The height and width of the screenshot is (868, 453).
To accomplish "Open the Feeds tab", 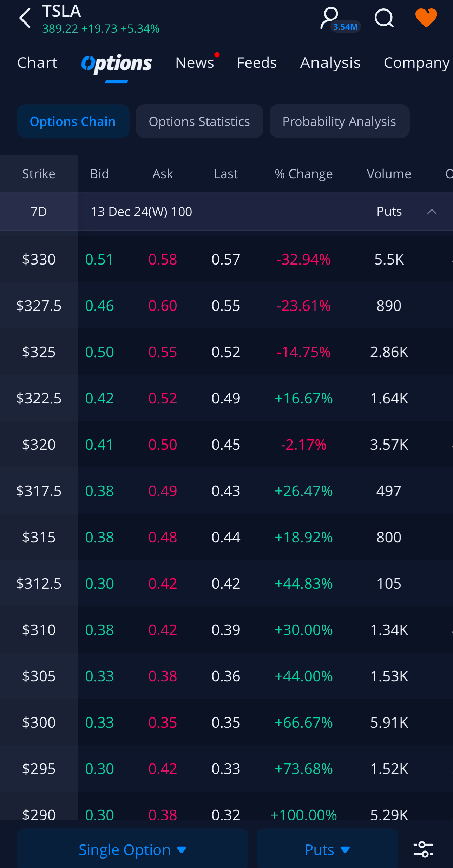I will 257,63.
